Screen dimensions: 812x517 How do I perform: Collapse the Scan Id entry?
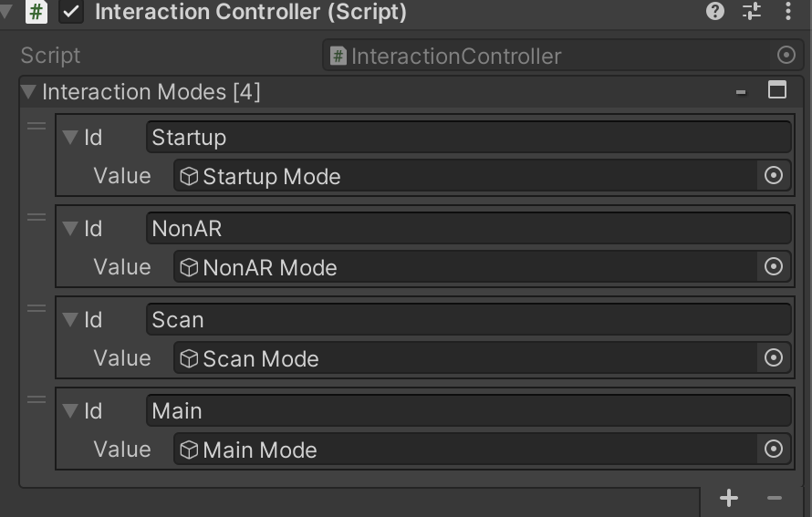coord(70,320)
